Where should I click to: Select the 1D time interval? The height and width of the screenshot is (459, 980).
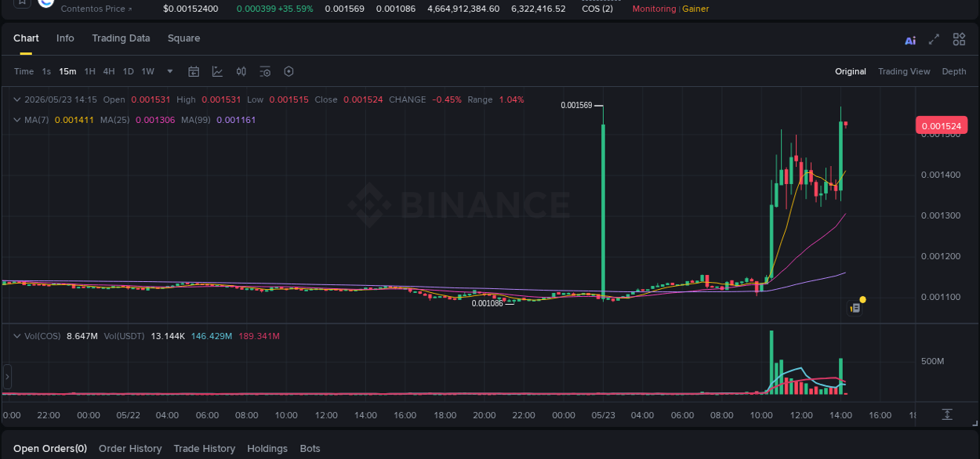(x=128, y=71)
